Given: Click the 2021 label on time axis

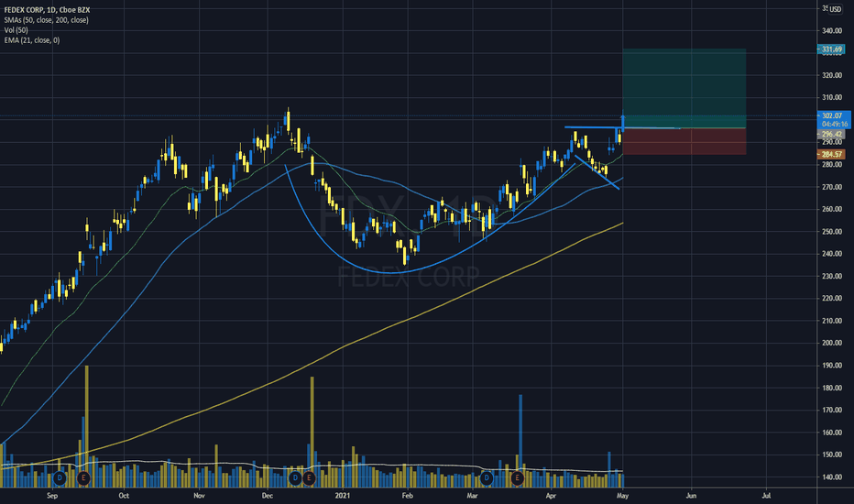Looking at the screenshot, I should [x=343, y=496].
